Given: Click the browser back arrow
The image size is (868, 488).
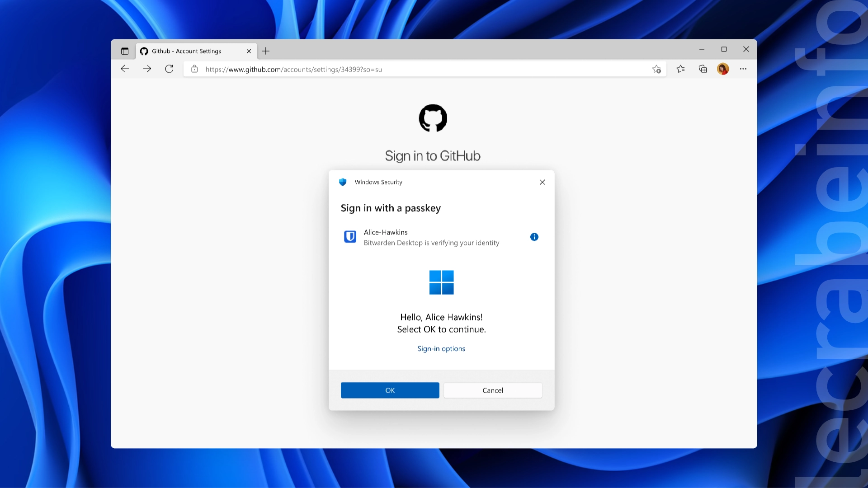Looking at the screenshot, I should tap(125, 69).
